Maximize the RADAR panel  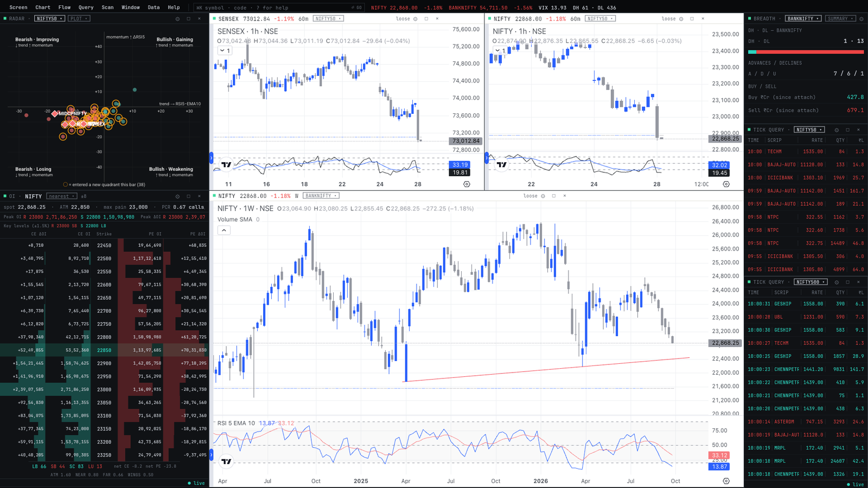188,19
